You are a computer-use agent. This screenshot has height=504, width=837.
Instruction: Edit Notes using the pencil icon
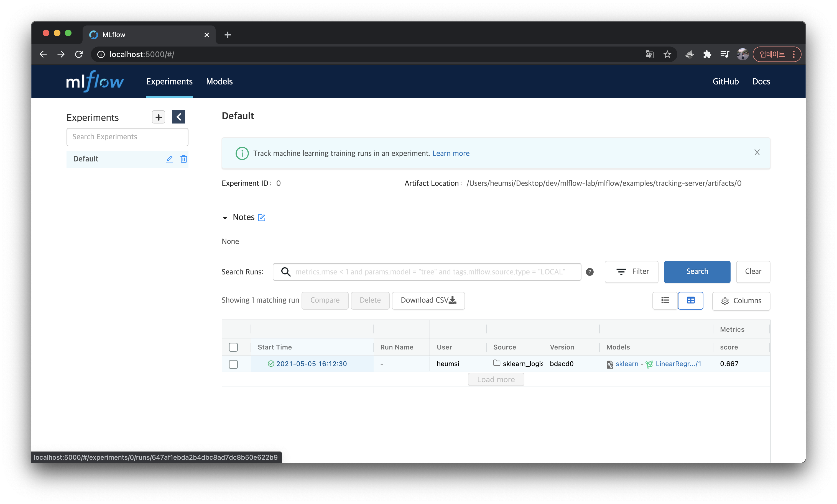click(x=262, y=218)
